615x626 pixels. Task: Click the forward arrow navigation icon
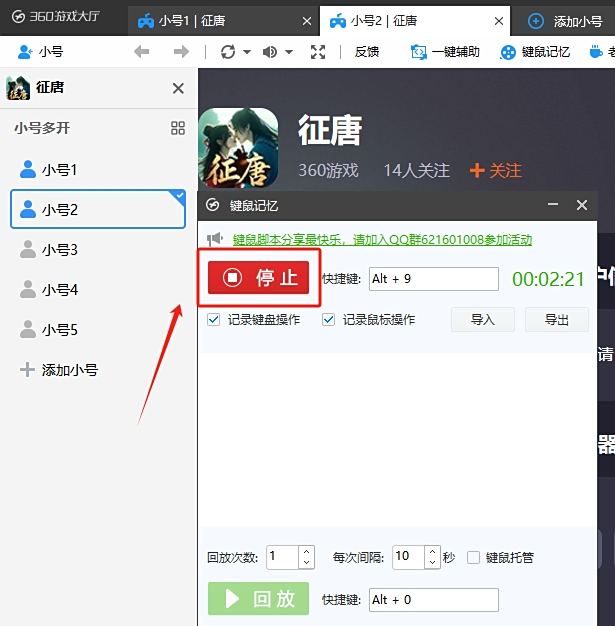(x=181, y=52)
